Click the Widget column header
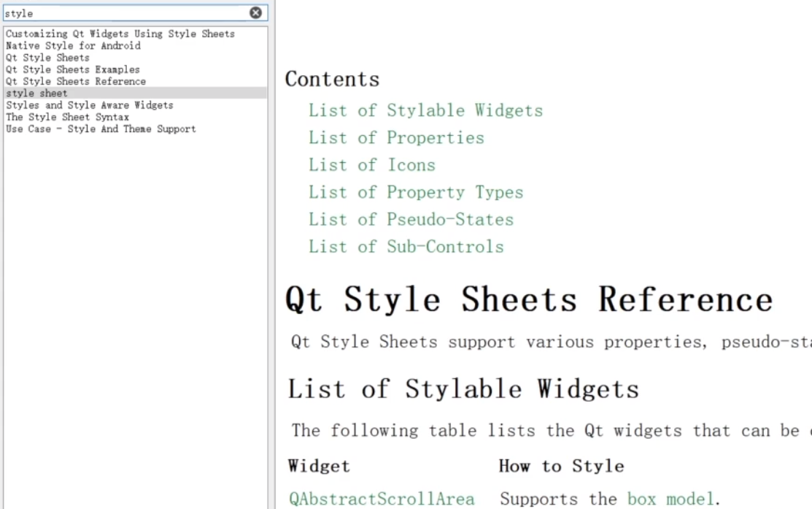Viewport: 812px width, 509px height. coord(319,466)
